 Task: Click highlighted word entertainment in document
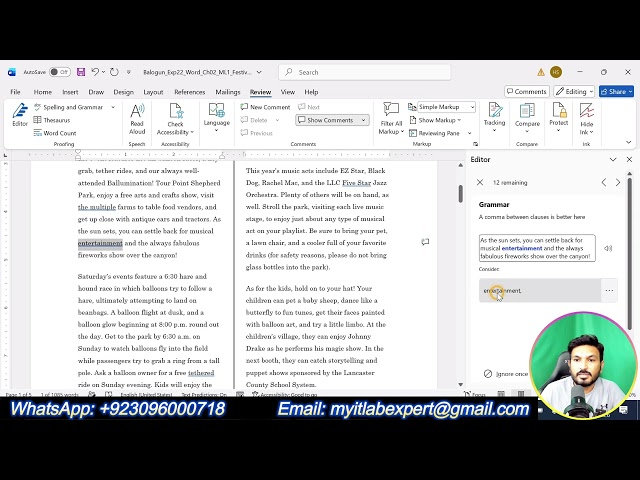point(100,243)
